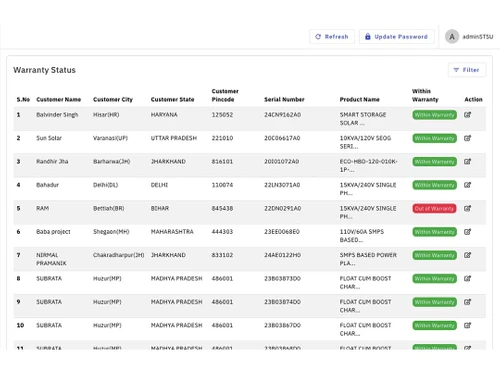
Task: Open action icon for NIRMAL PRAMANIK row
Action: [x=467, y=255]
